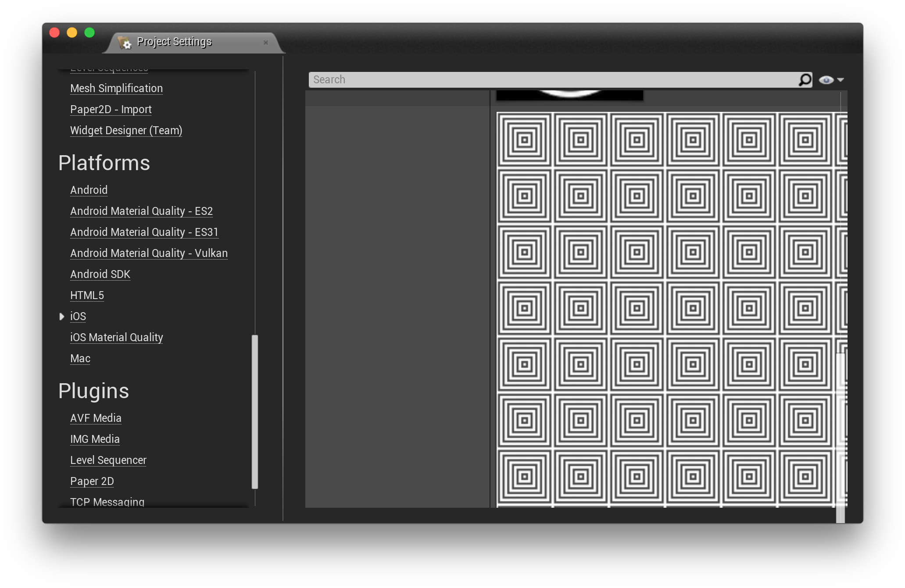Viewport: 905px width, 588px height.
Task: Open Mesh Simplification settings
Action: 116,88
